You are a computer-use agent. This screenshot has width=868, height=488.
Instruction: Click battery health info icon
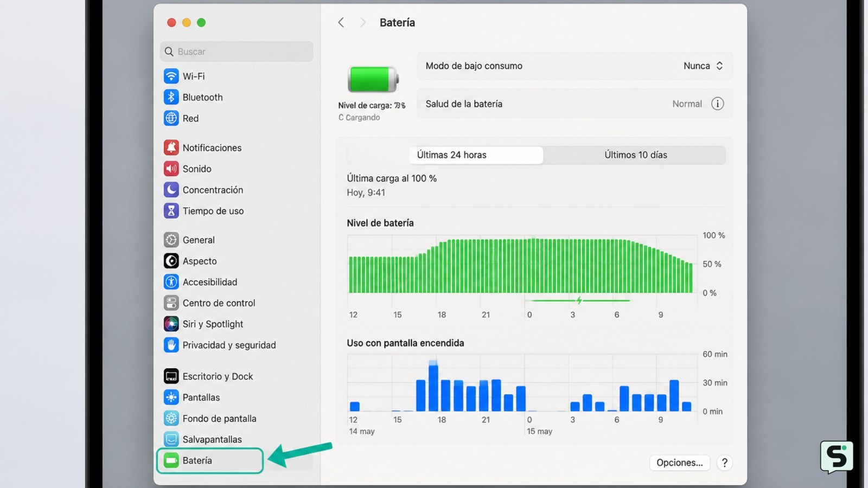717,104
